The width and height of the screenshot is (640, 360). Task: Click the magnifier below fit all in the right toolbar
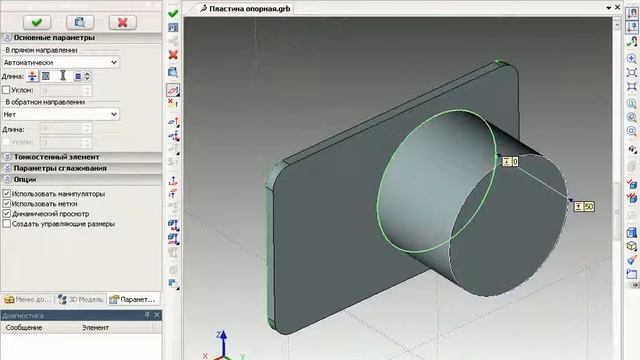[x=632, y=104]
